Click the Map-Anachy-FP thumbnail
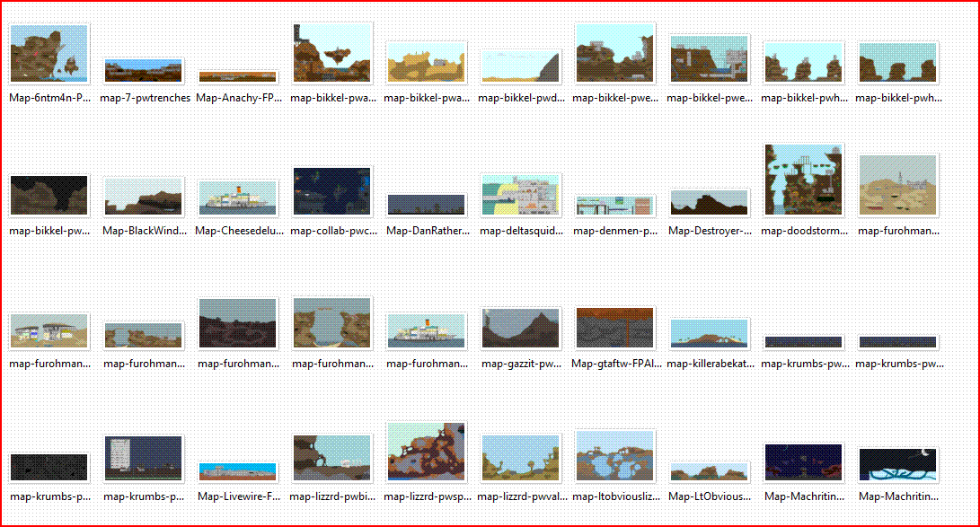 237,77
